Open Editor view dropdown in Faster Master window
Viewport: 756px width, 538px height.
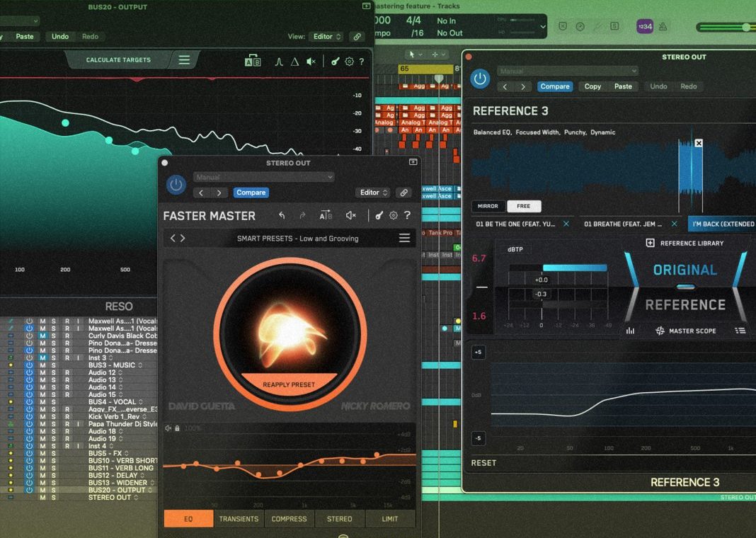(x=374, y=193)
